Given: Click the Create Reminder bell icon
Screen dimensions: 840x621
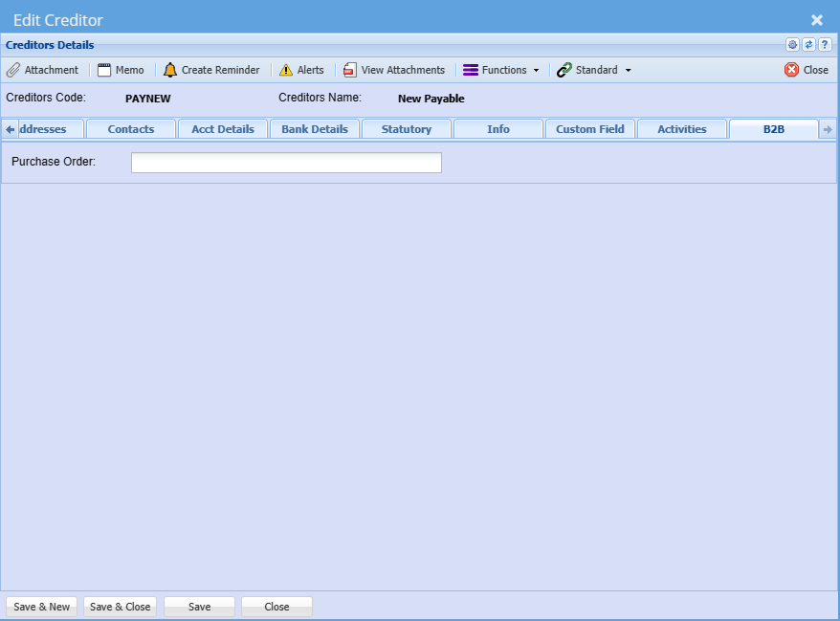Looking at the screenshot, I should coord(170,70).
